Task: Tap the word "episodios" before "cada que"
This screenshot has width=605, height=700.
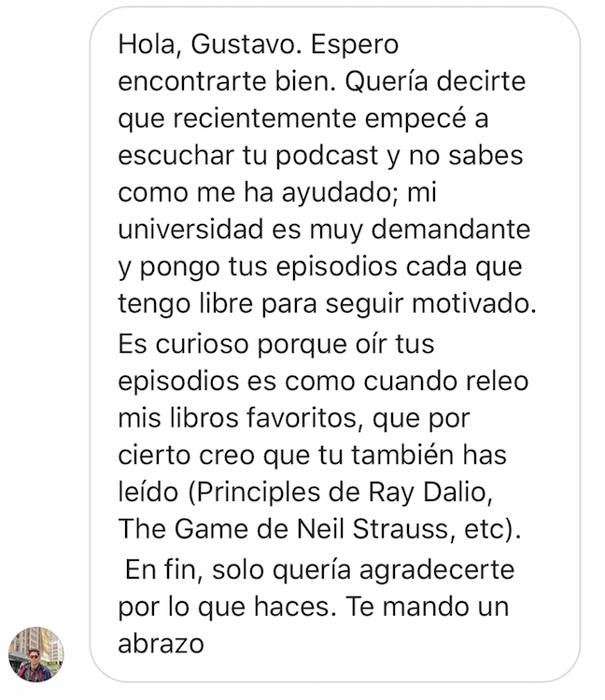Action: [337, 267]
